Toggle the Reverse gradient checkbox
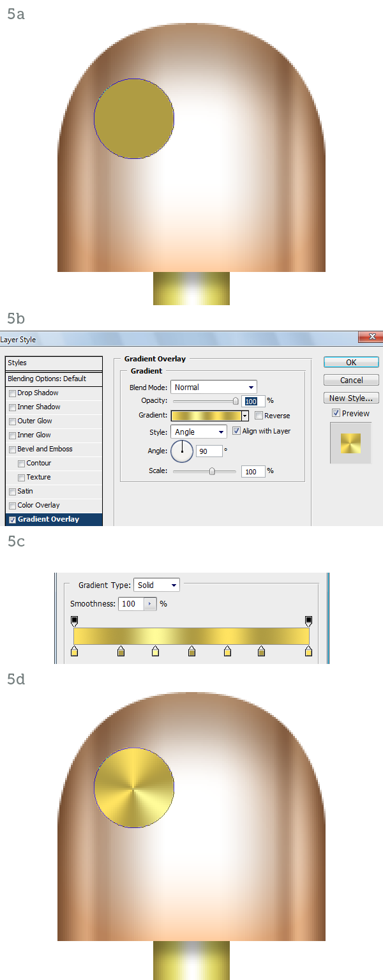The height and width of the screenshot is (980, 383). coord(259,416)
